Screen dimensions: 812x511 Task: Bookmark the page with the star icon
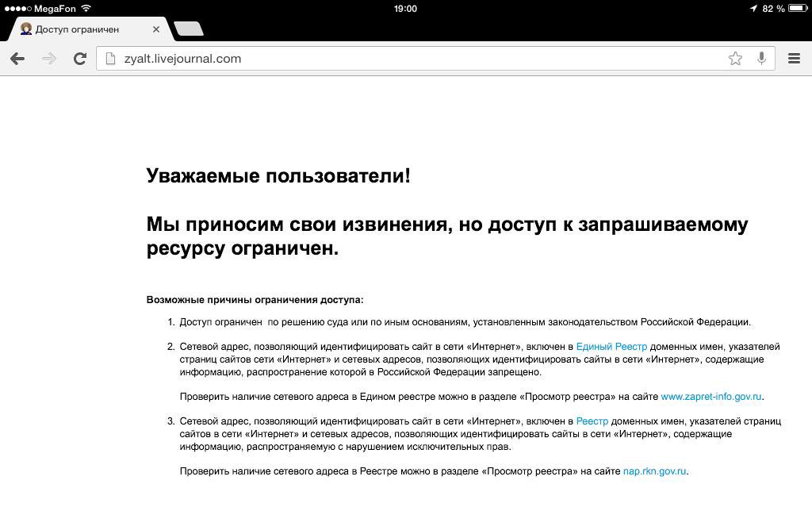coord(735,59)
